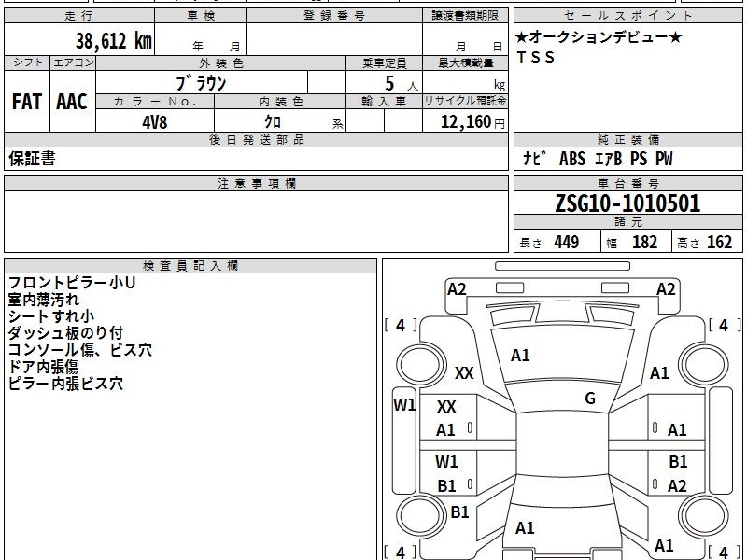Screen dimensions: 747x560
Task: Click the recycle deposit 12,160円
Action: point(472,122)
